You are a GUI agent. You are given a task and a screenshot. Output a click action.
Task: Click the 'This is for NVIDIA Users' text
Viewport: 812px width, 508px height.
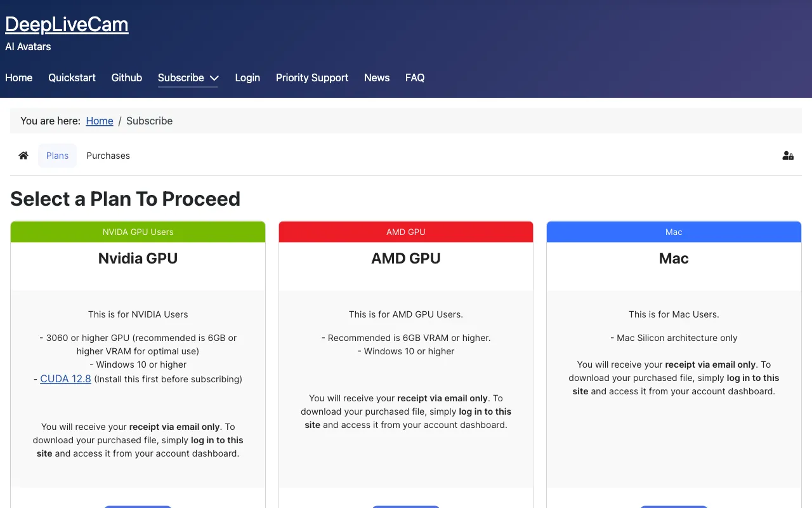tap(138, 314)
